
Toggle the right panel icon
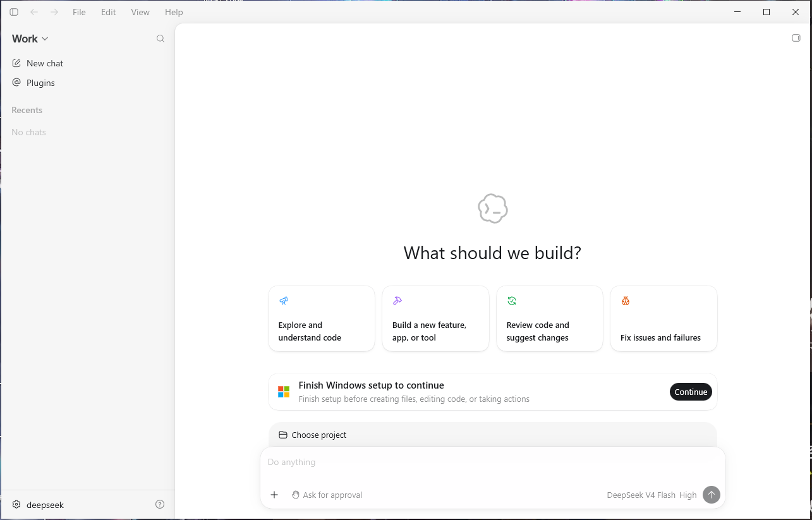pos(796,38)
